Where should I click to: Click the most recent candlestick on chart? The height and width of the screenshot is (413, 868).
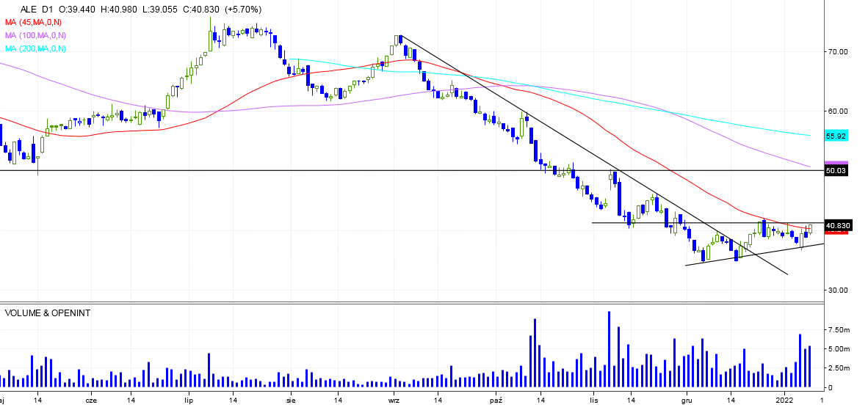point(810,229)
